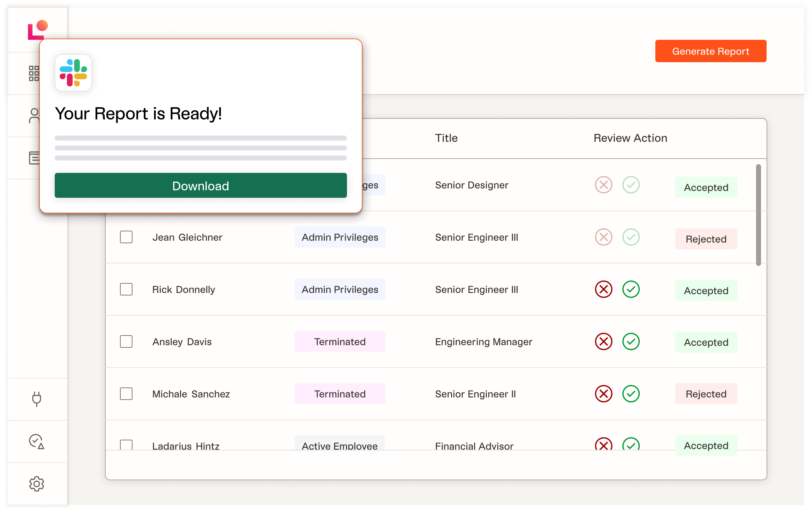
Task: Click Accepted status in Senior Designer row
Action: (x=706, y=187)
